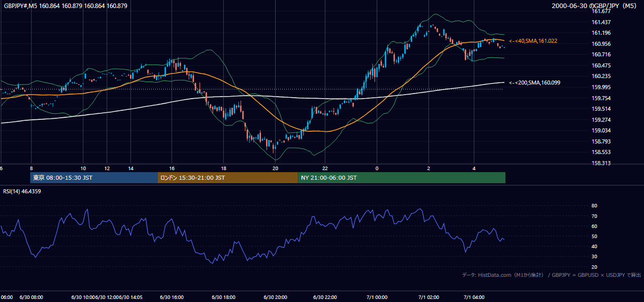Click price axis value 159.514
Screen dimensions: 644x302
601,109
